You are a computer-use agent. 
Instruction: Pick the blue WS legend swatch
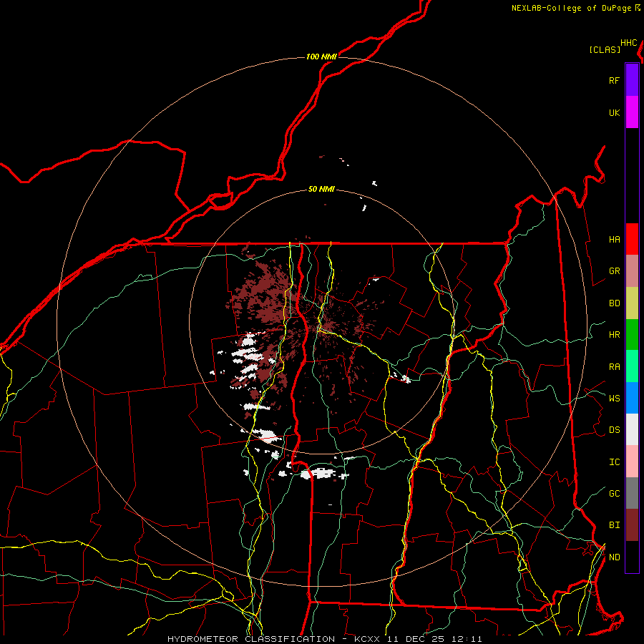click(632, 398)
